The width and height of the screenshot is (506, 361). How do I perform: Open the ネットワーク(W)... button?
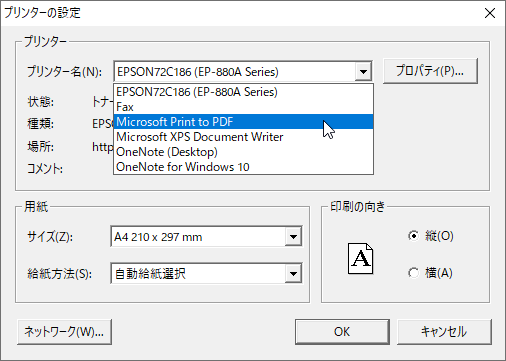click(x=64, y=332)
